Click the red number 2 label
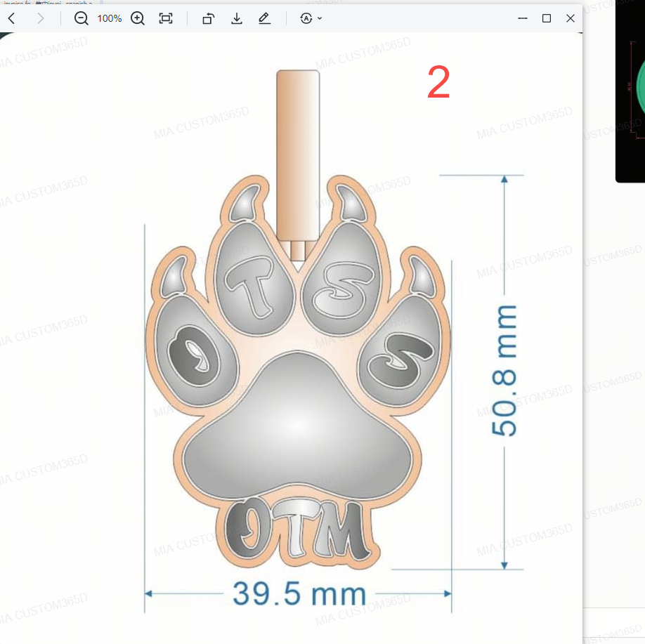The image size is (645, 644). [438, 84]
